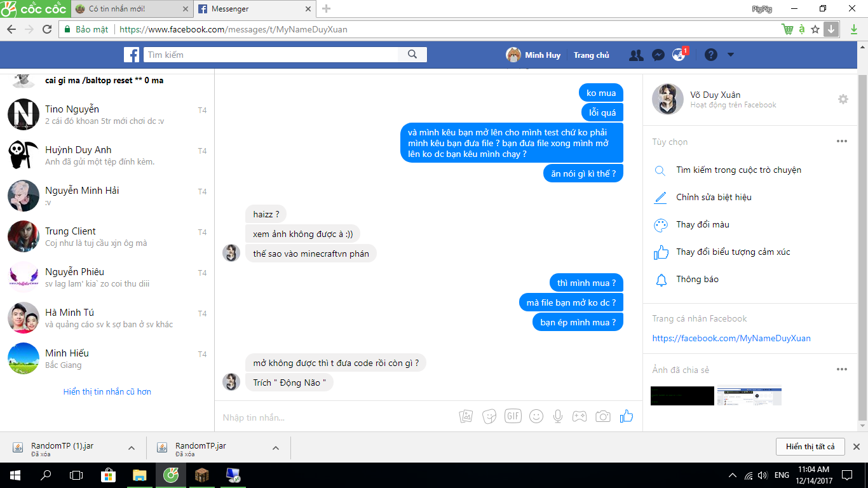
Task: Open the emoji picker
Action: (x=536, y=416)
